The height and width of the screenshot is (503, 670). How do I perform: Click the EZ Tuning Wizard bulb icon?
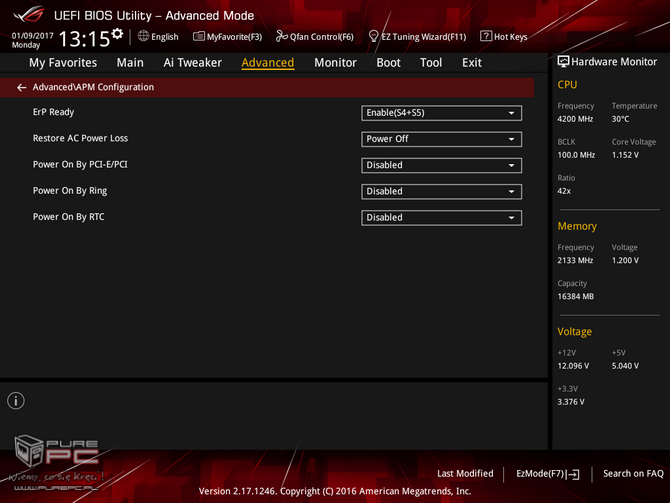pyautogui.click(x=373, y=36)
